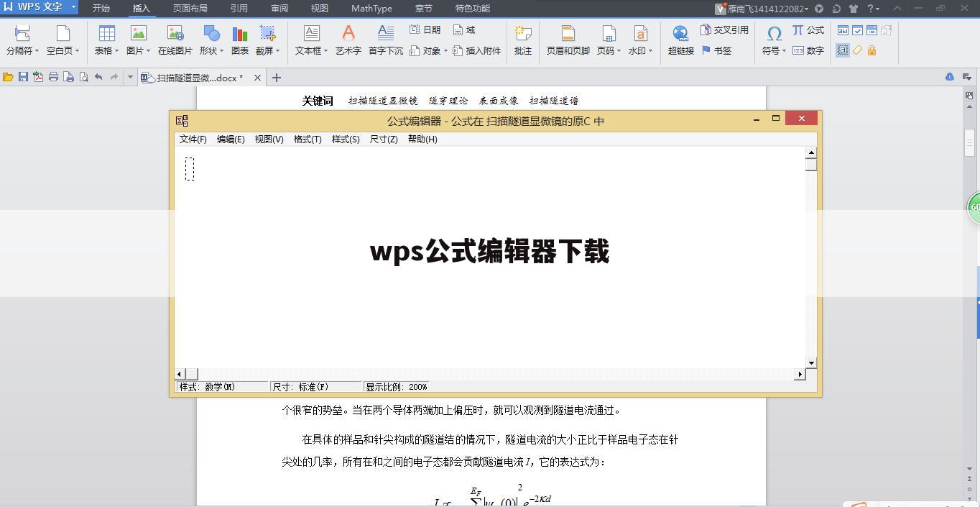Expand the 符号 dropdown arrow
Image resolution: width=980 pixels, height=507 pixels.
pyautogui.click(x=784, y=51)
